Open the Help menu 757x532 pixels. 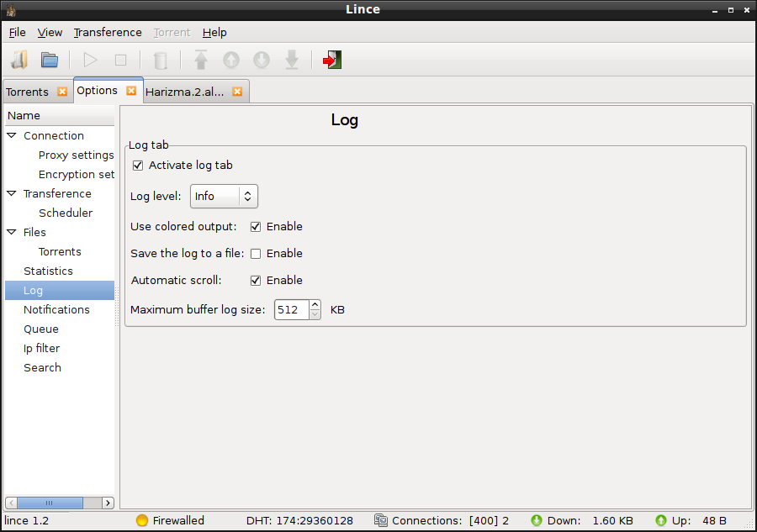click(x=214, y=32)
